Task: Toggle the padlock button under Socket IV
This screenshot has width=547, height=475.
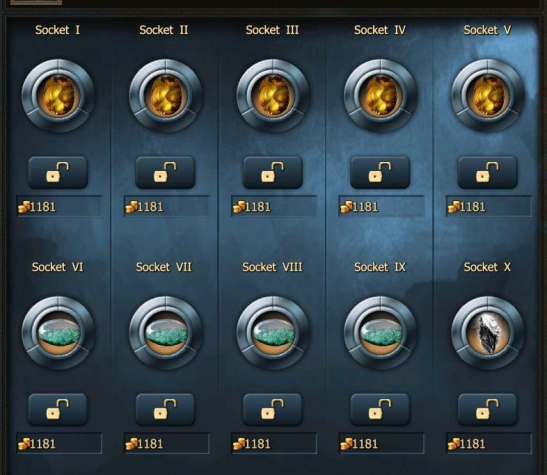Action: click(x=380, y=172)
